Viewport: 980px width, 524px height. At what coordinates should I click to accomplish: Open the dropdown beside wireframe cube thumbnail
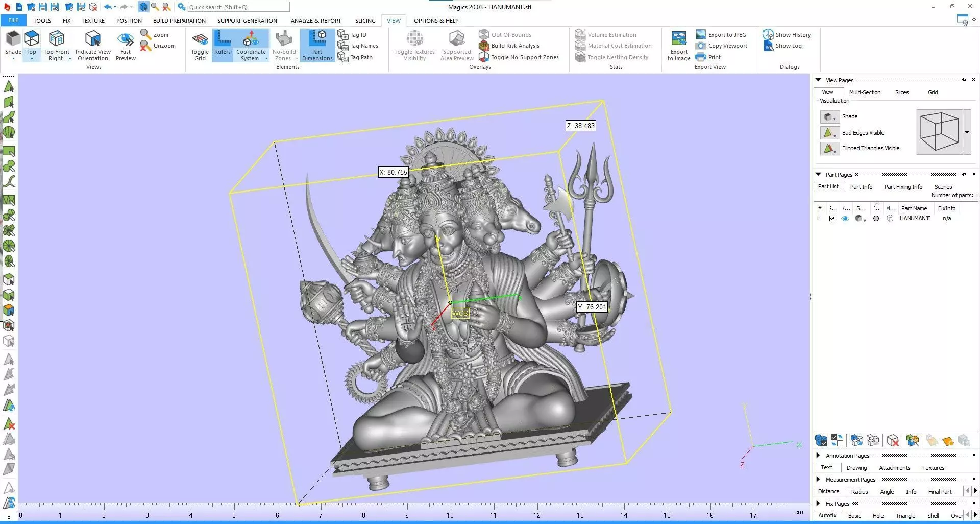967,132
